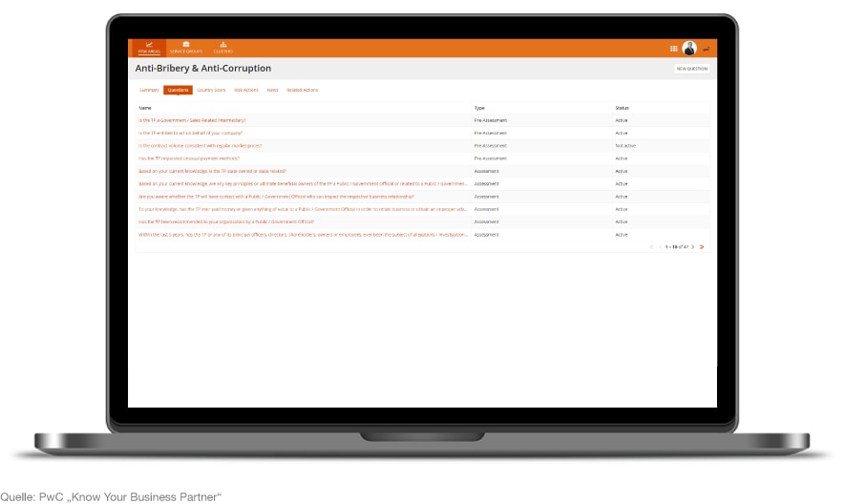Open the Risk Areas section in top navigation
Image resolution: width=845 pixels, height=504 pixels.
[149, 48]
